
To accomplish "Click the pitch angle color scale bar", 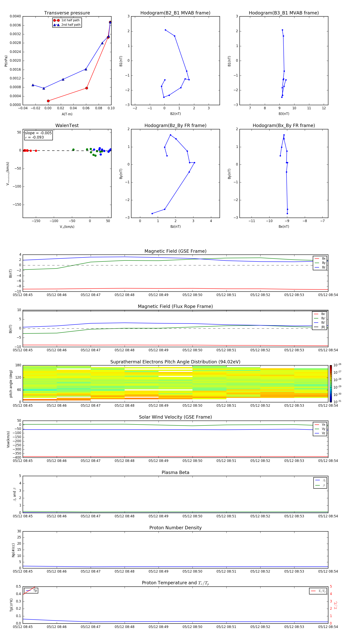I will [331, 384].
